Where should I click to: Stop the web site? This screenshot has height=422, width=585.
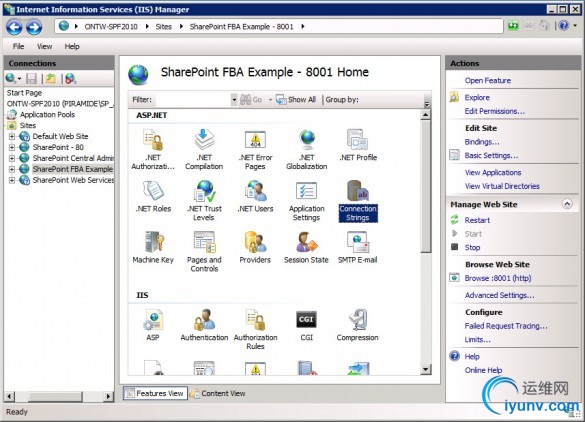click(472, 247)
